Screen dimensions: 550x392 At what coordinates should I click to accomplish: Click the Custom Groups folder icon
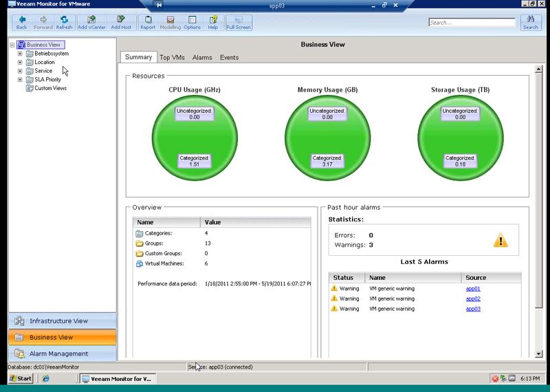tap(140, 253)
